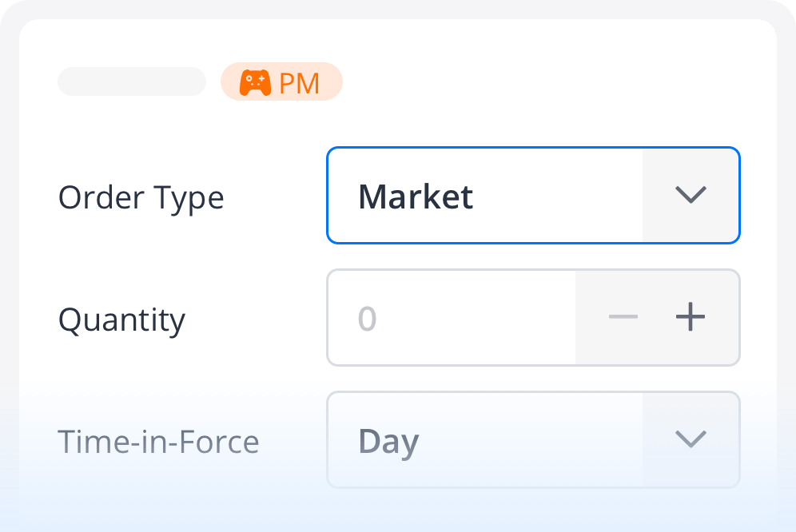Viewport: 796px width, 532px height.
Task: Click the "Time-in-Force" field label
Action: (158, 442)
